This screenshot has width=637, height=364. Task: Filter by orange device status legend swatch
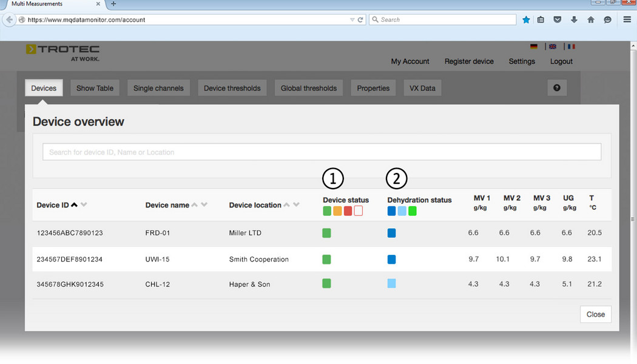[x=337, y=211]
